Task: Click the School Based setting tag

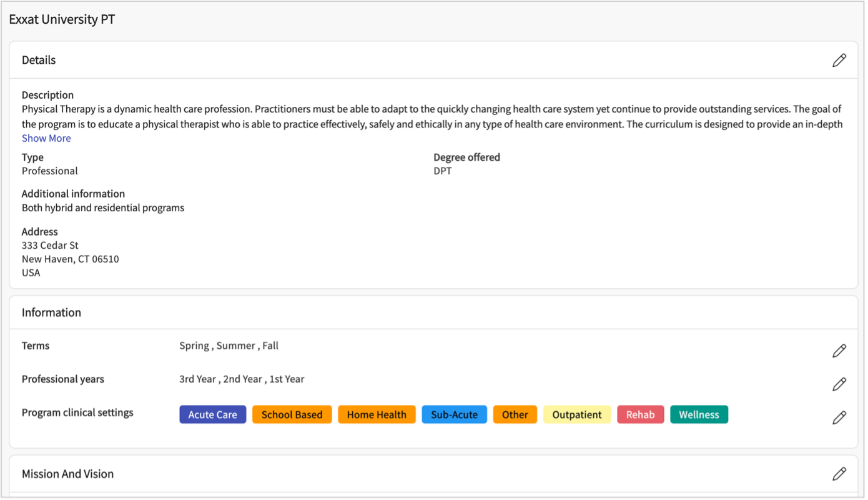Action: (x=292, y=414)
